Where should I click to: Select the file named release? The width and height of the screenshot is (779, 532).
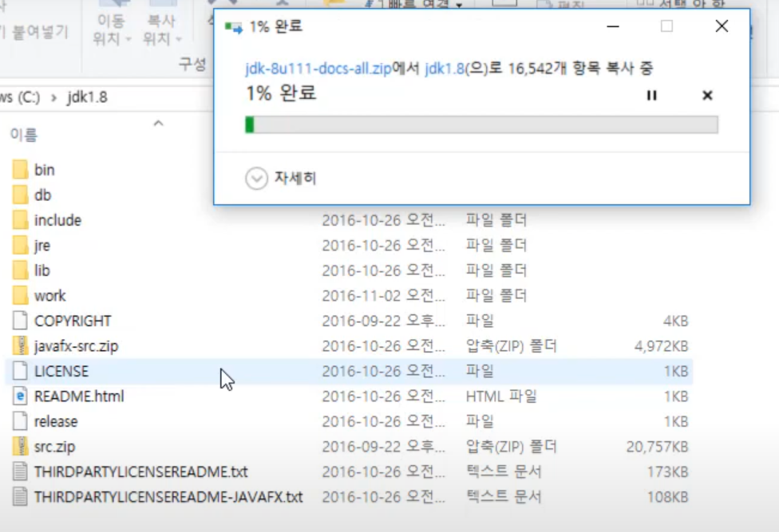pyautogui.click(x=56, y=422)
